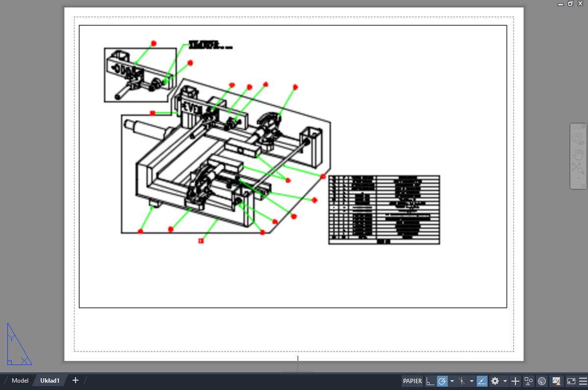Open the zoom options arrow below Zoom Extents
This screenshot has width=588, height=390.
pos(578,178)
